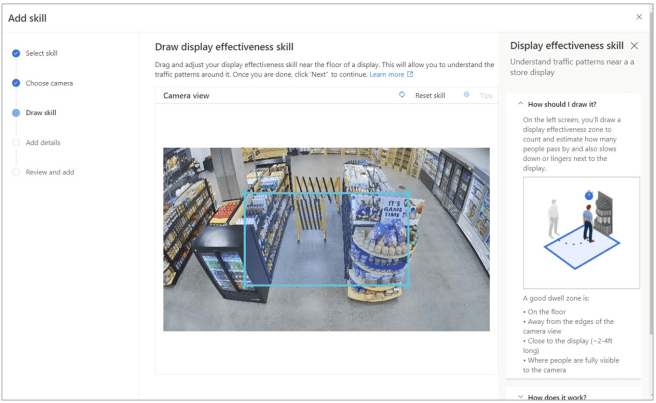This screenshot has width=656, height=403.
Task: Close the Display effectiveness skill panel
Action: (x=634, y=46)
